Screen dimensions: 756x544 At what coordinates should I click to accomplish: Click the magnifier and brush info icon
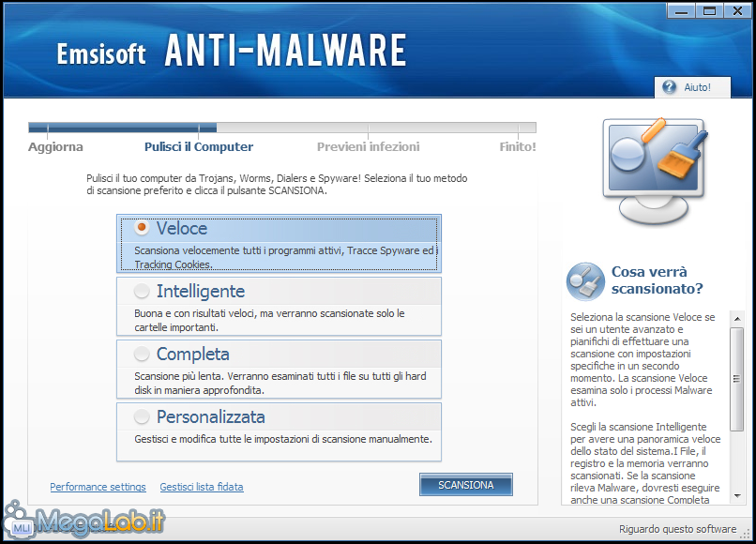pyautogui.click(x=585, y=281)
